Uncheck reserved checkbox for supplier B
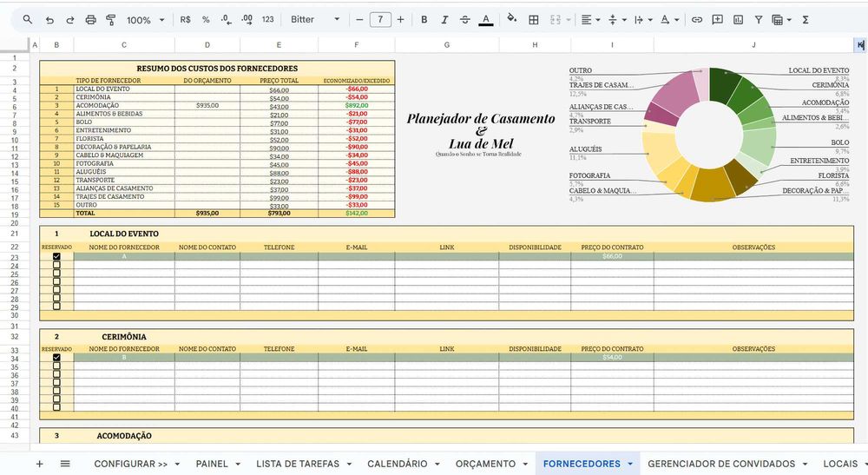Screen dimensions: 868x475 (x=56, y=358)
